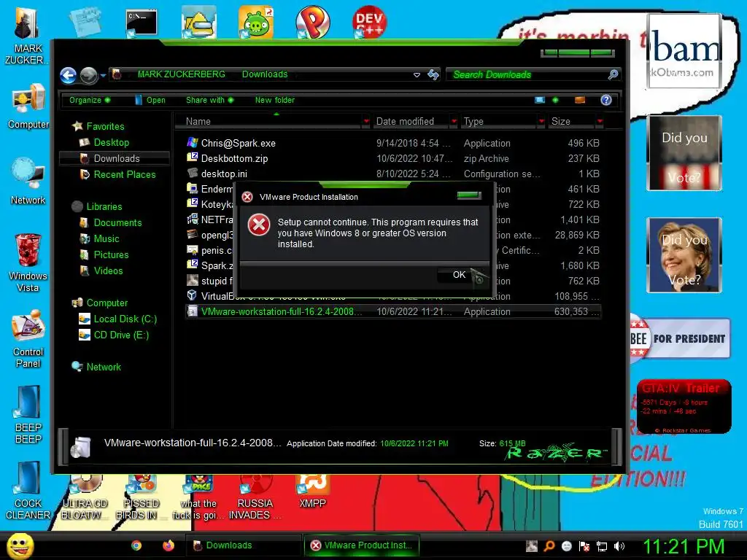Open the view options dropdown arrow
This screenshot has height=560, width=747.
coord(555,100)
